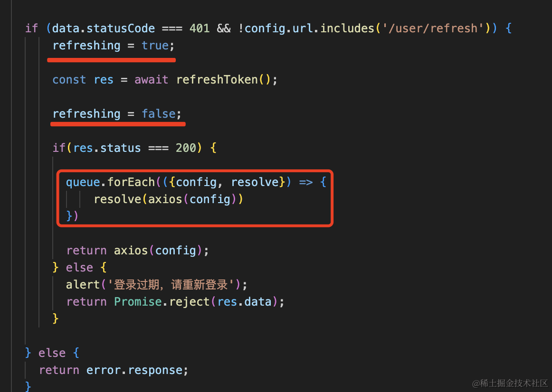Click data.statusCode in the if condition

point(104,28)
